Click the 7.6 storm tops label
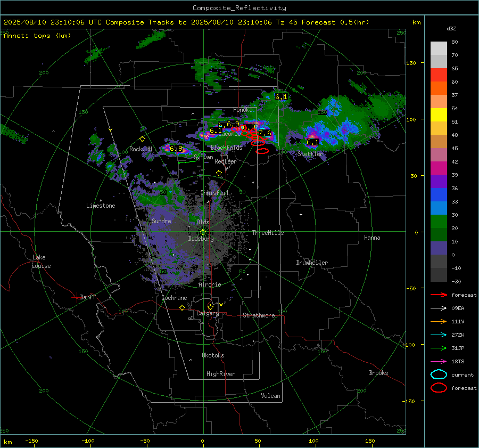Screen dimensions: 479x448 (265, 133)
